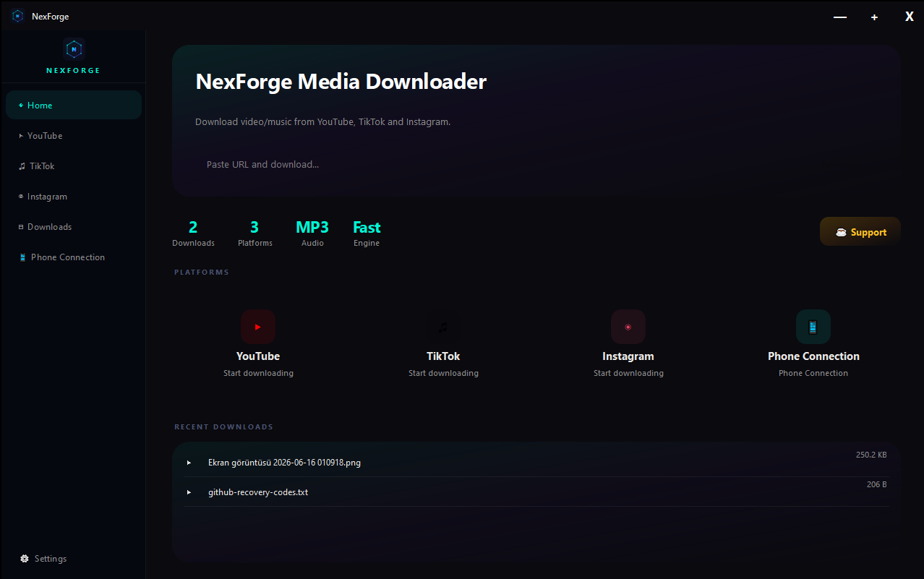The image size is (924, 579).
Task: Open Downloads in the sidebar
Action: point(73,227)
